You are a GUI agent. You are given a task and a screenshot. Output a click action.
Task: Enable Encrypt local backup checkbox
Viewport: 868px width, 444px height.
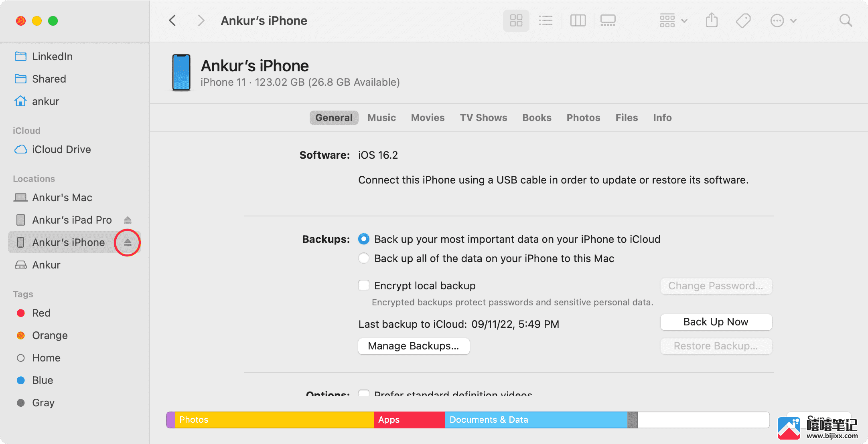pos(363,285)
